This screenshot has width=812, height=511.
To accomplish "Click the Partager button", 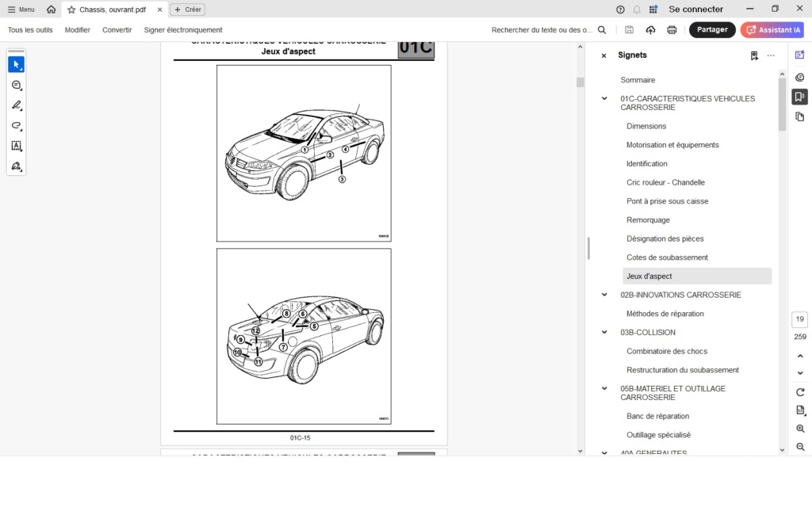I will click(x=712, y=29).
